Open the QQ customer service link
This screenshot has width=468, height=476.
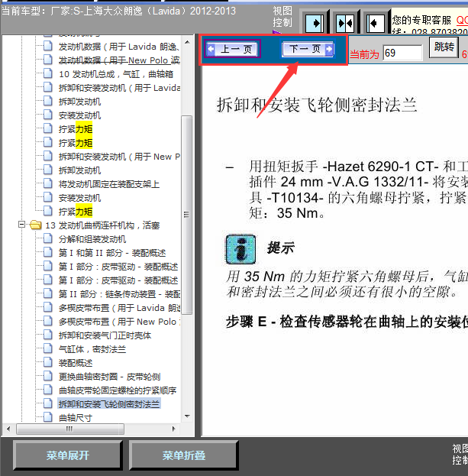pyautogui.click(x=462, y=21)
